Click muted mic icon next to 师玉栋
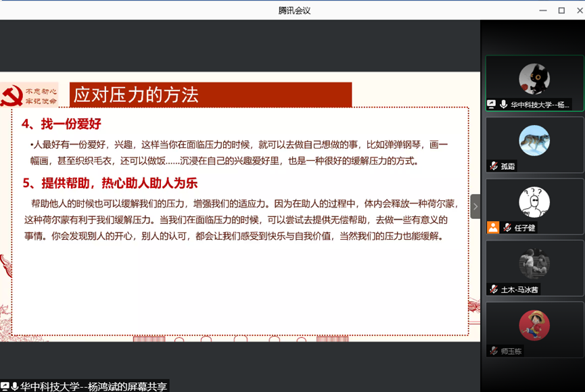The image size is (585, 392). pos(494,351)
